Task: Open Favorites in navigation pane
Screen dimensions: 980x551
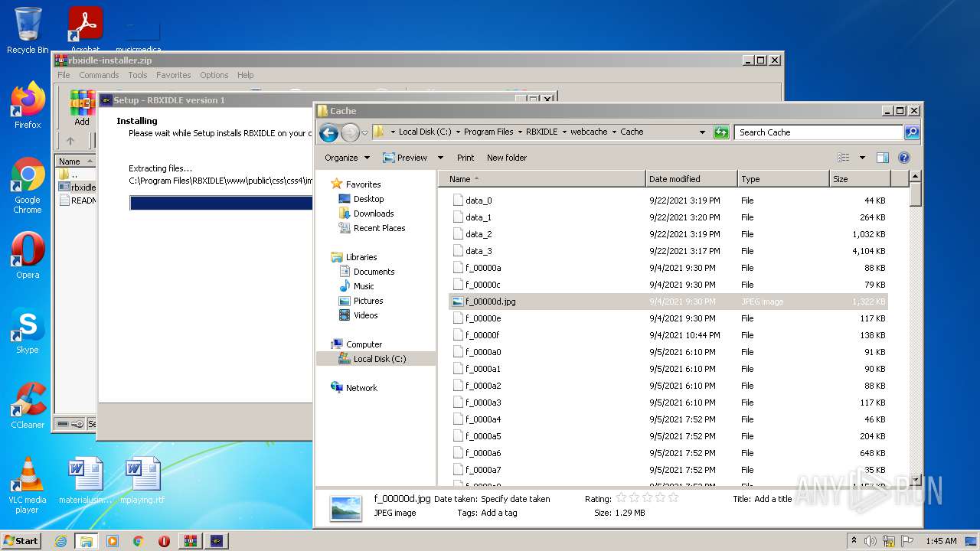Action: click(x=363, y=184)
